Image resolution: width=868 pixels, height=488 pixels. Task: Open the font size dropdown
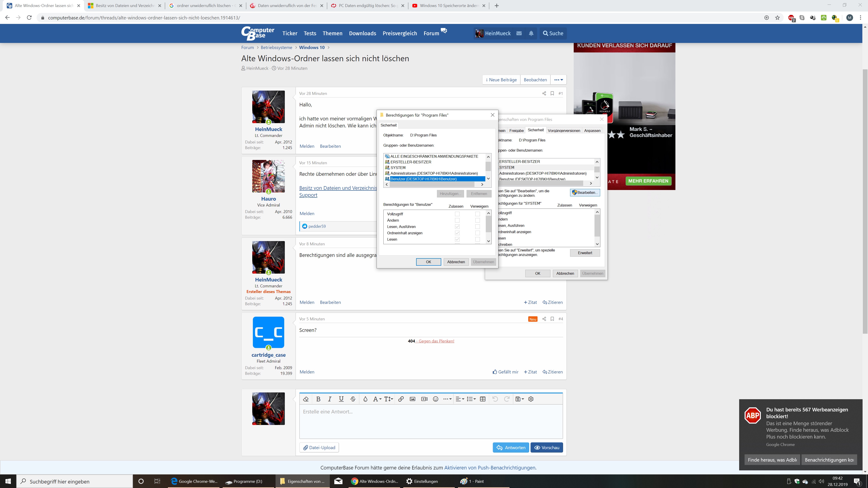point(388,399)
